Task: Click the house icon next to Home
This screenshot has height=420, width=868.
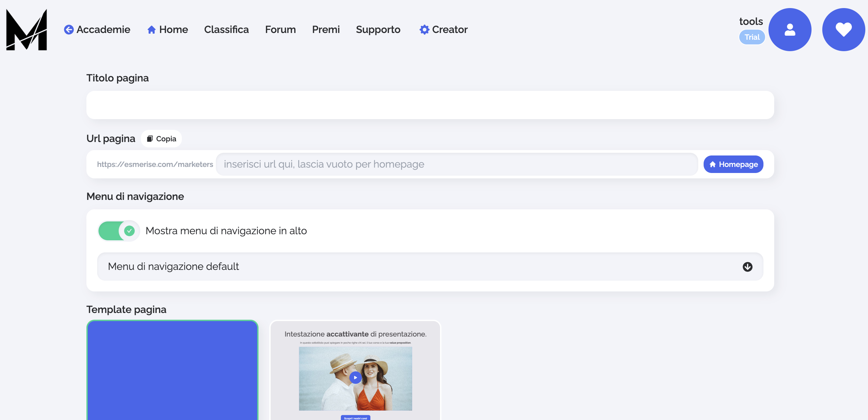Action: 151,30
